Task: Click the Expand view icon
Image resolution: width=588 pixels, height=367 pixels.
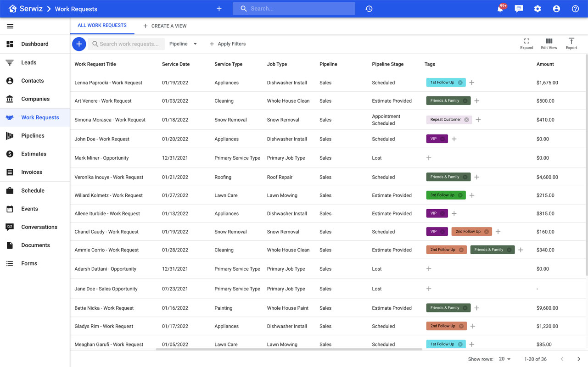Action: [x=526, y=44]
